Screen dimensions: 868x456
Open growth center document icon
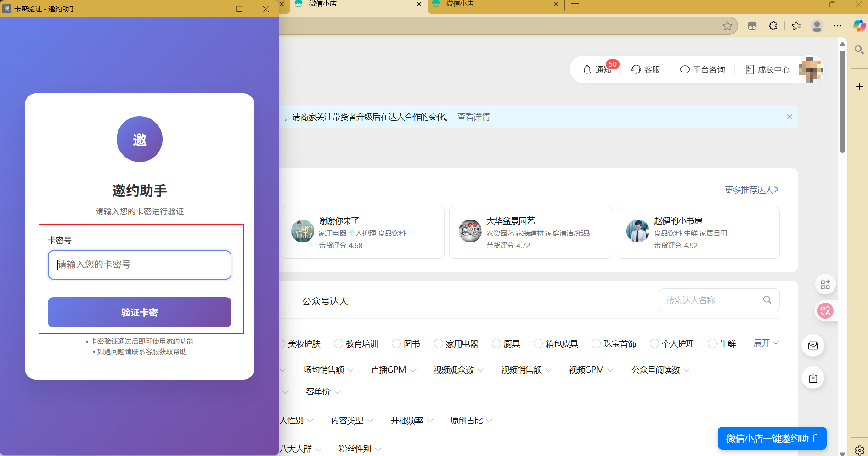pos(750,69)
